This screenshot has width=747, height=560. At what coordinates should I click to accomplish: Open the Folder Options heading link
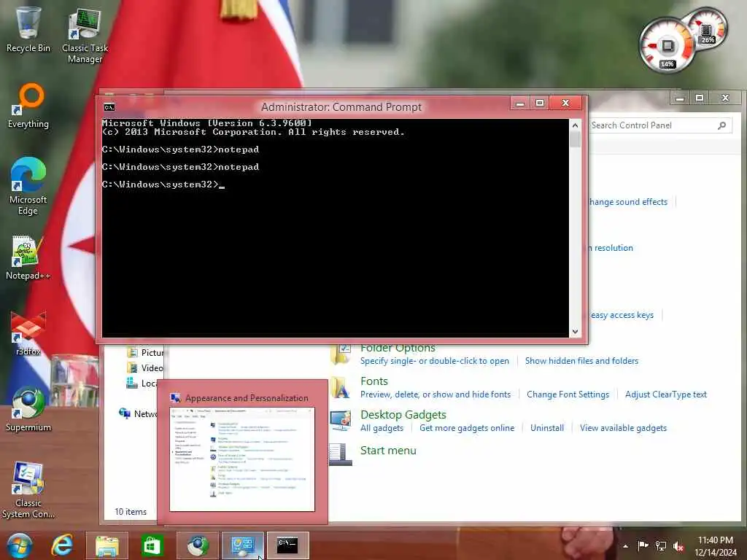point(398,349)
